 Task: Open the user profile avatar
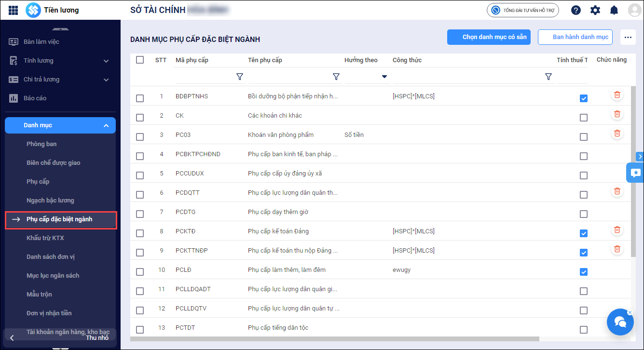(x=634, y=10)
